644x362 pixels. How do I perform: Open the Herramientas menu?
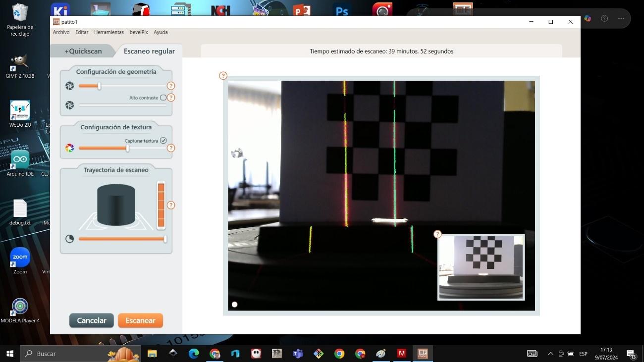point(109,32)
